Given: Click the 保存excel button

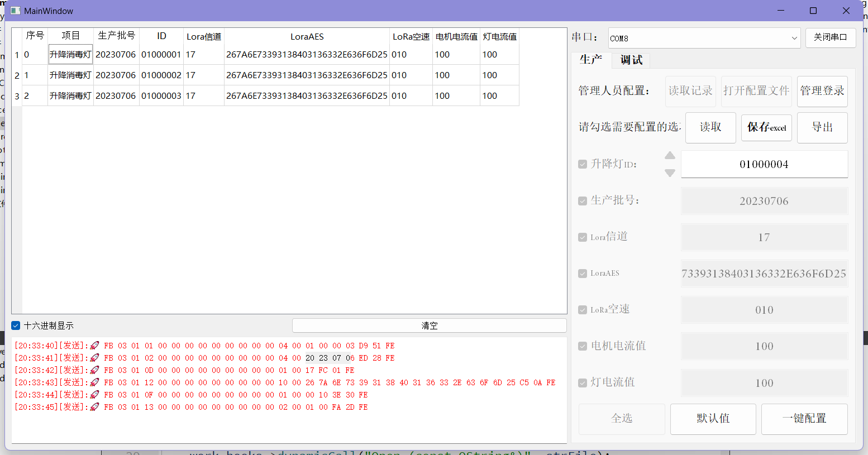Looking at the screenshot, I should point(766,127).
